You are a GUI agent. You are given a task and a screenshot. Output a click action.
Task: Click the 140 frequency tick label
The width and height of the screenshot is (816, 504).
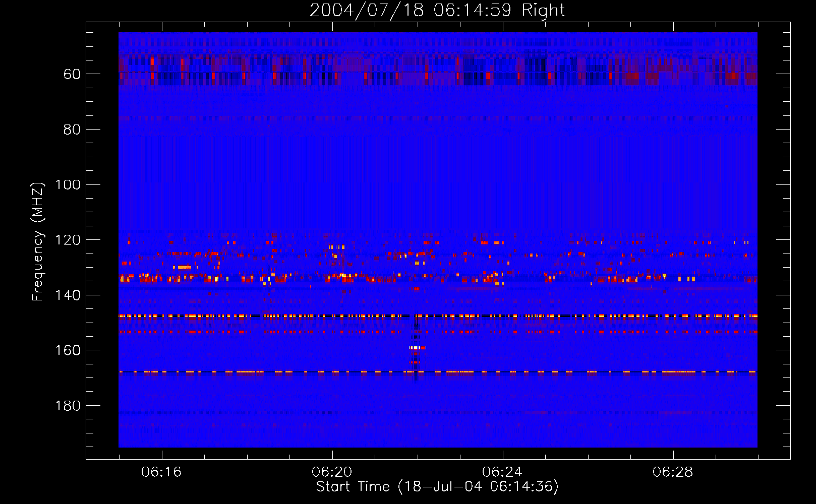point(68,295)
